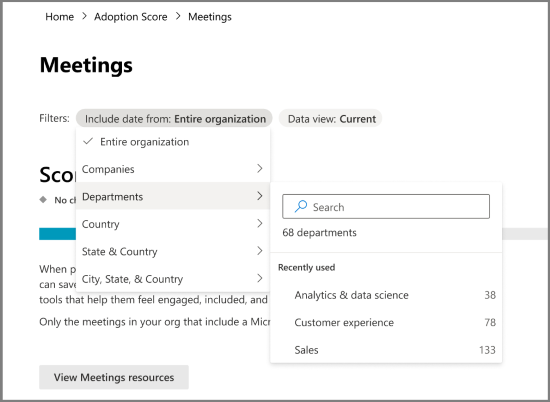Click the search magnifier icon
Viewport: 550px width, 402px height.
[301, 206]
